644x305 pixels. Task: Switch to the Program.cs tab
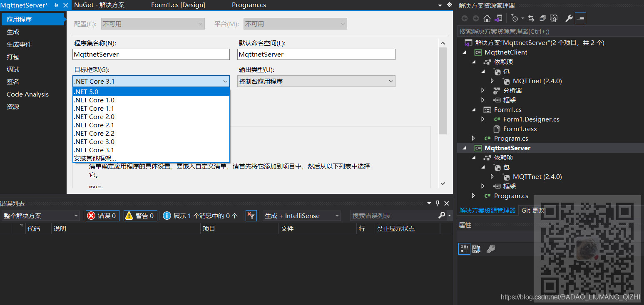point(249,5)
